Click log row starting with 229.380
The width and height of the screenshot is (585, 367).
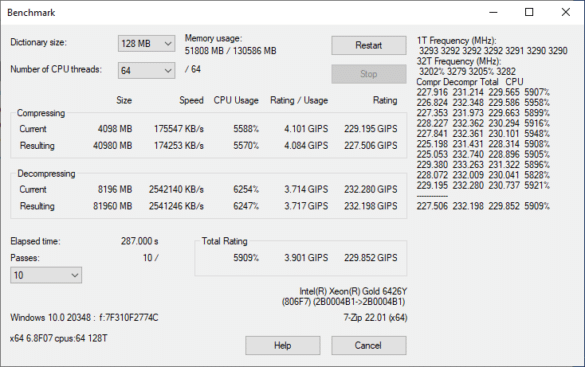pos(483,164)
